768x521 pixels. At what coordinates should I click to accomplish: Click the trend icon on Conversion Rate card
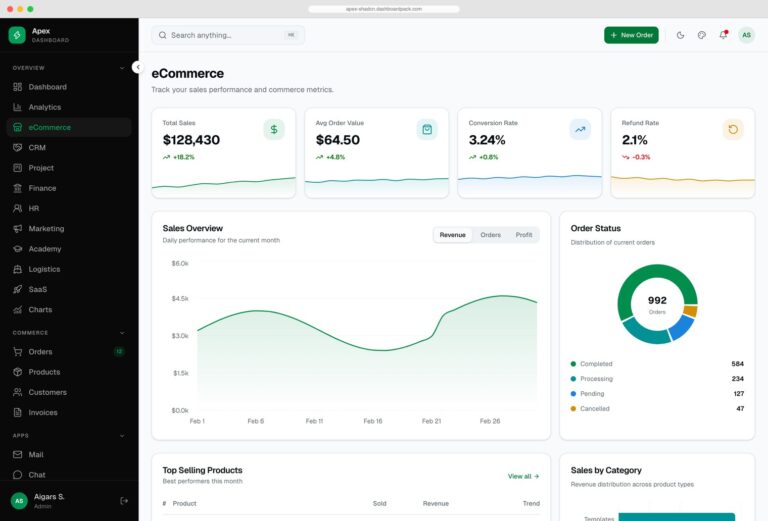(580, 129)
